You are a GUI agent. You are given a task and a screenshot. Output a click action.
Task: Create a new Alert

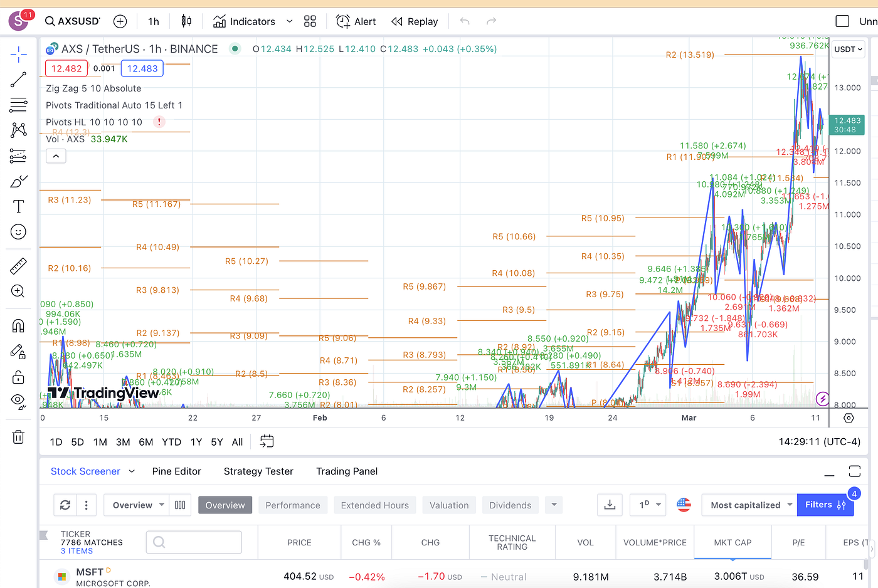(x=356, y=21)
